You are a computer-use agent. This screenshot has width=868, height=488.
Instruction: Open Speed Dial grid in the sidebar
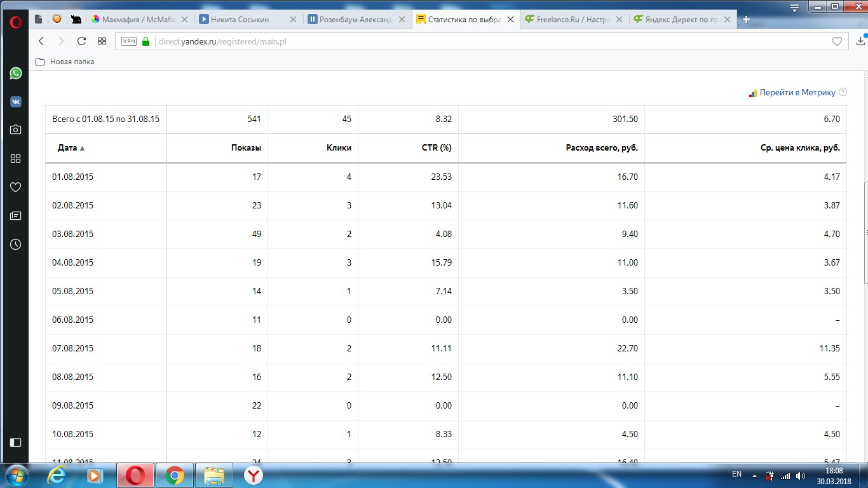pyautogui.click(x=15, y=158)
